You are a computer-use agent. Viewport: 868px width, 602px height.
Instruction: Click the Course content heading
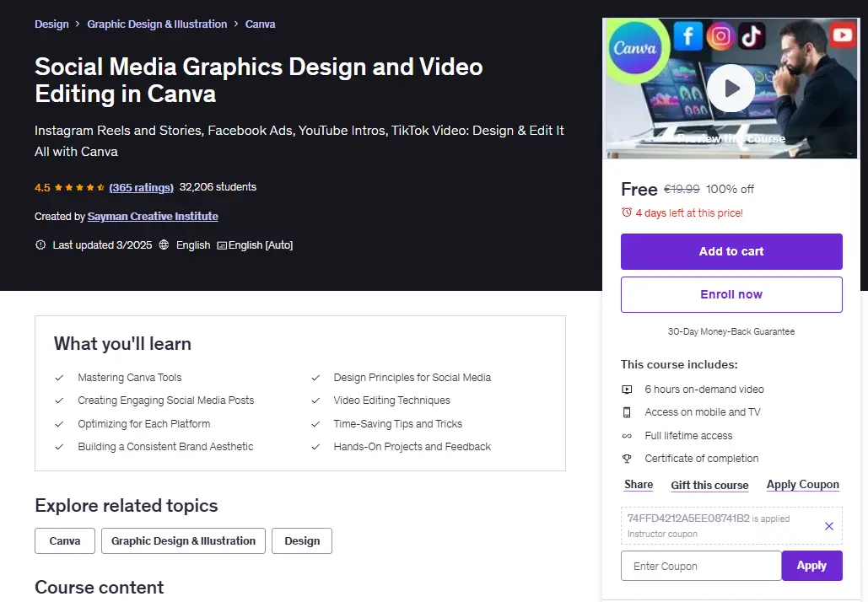99,588
